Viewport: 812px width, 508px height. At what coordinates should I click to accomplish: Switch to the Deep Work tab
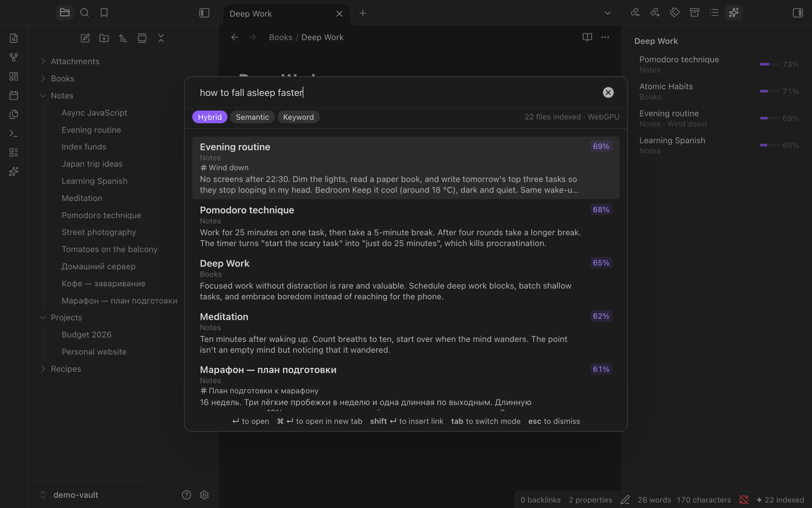click(286, 14)
